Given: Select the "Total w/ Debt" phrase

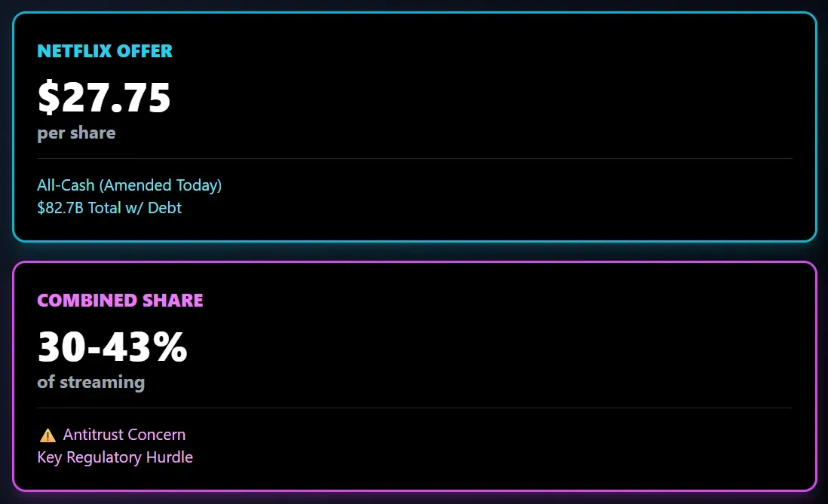Looking at the screenshot, I should pyautogui.click(x=135, y=208).
